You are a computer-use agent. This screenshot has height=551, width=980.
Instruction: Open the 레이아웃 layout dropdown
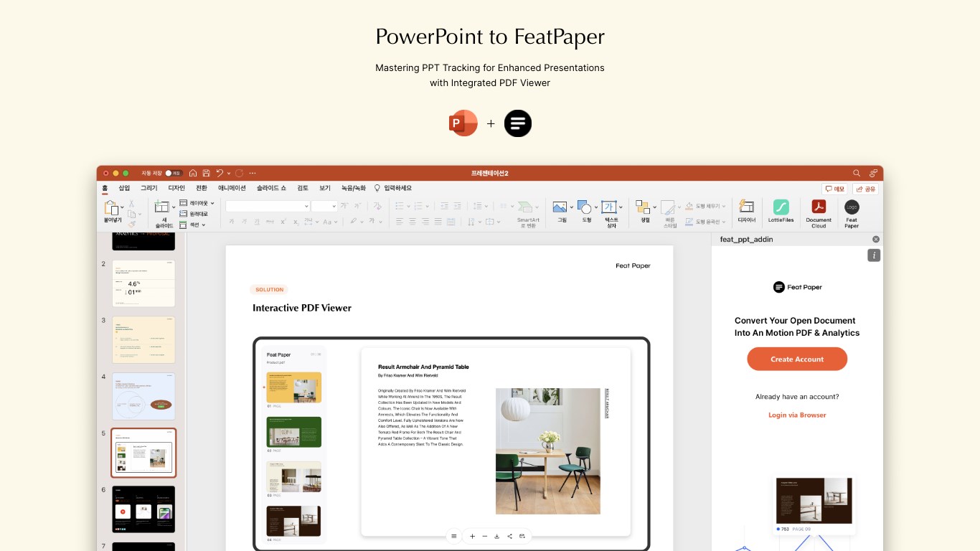[x=197, y=203]
